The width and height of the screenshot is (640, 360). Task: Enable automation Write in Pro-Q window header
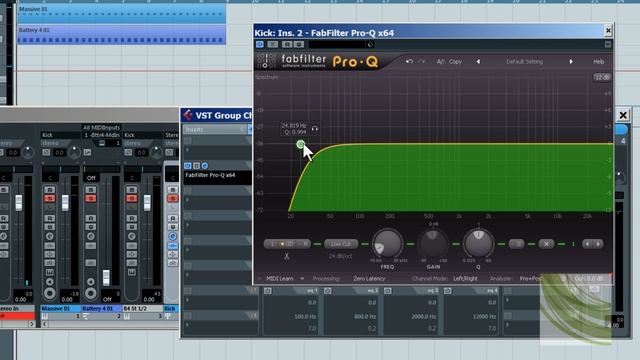click(x=299, y=44)
